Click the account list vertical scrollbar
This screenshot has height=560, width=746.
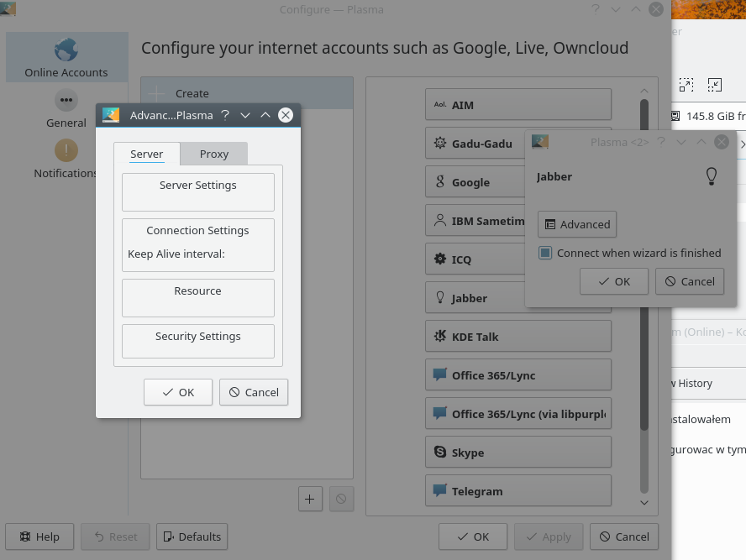tap(644, 296)
